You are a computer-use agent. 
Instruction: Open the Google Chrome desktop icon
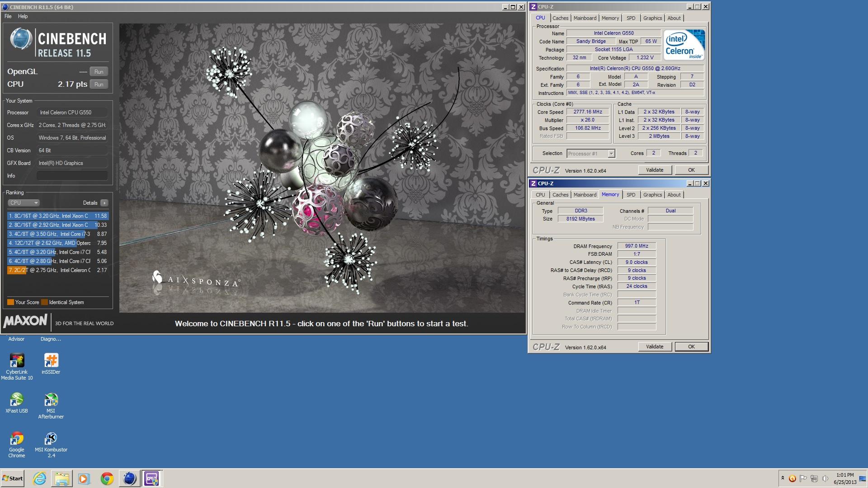coord(17,444)
